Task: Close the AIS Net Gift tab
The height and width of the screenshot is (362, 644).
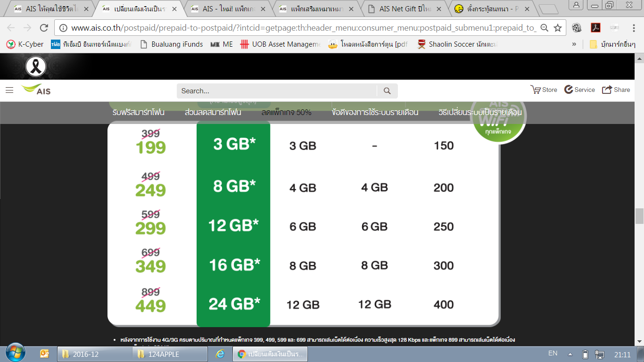Action: (439, 9)
